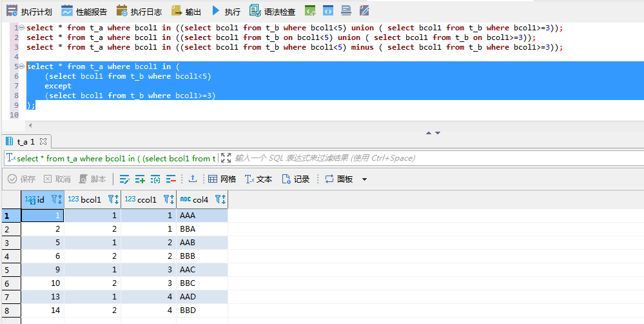Expand the filter panel with the fullscreen icon
644x324 pixels.
tap(226, 158)
